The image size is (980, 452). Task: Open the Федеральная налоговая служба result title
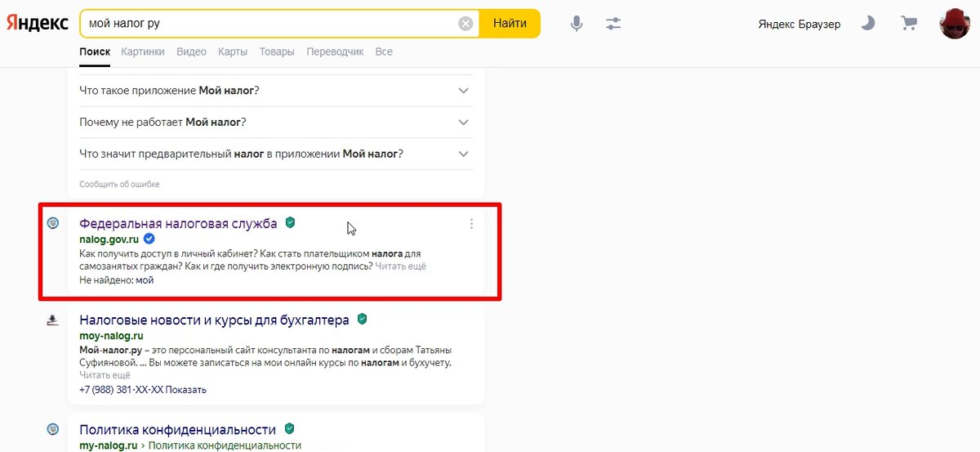pos(178,223)
